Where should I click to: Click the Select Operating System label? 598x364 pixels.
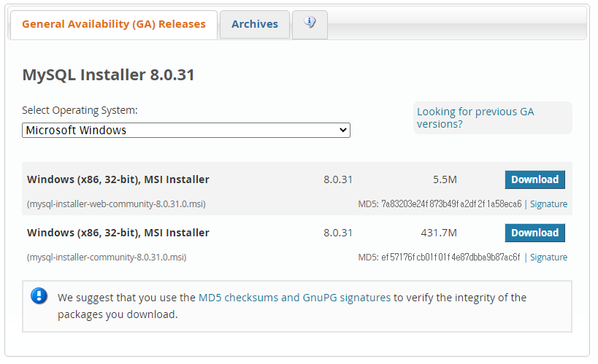(80, 111)
